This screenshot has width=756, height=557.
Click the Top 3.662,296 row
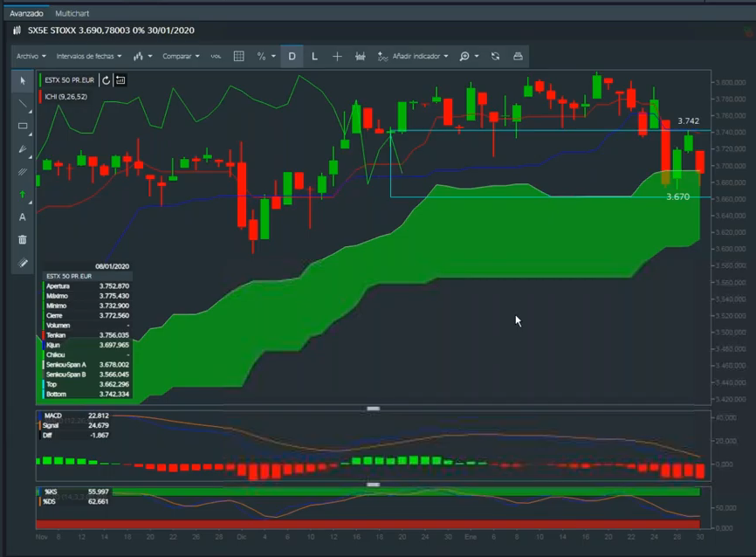coord(87,384)
